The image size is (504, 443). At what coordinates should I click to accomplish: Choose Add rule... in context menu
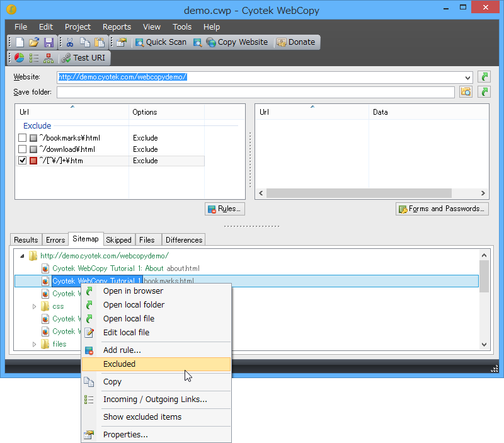point(156,350)
